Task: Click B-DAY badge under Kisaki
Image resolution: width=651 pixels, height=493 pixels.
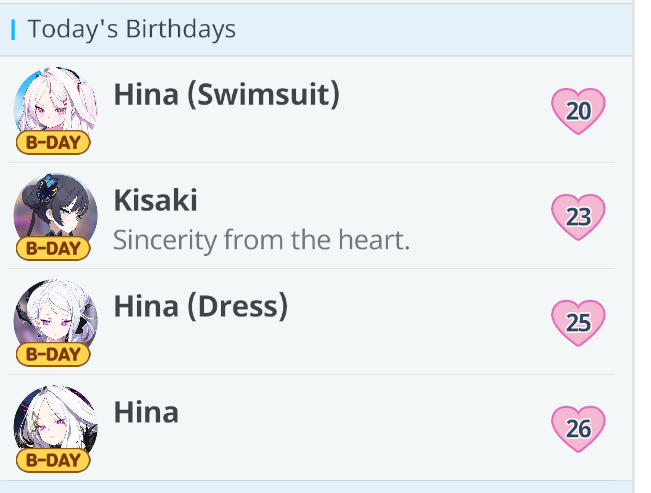Action: (x=53, y=248)
